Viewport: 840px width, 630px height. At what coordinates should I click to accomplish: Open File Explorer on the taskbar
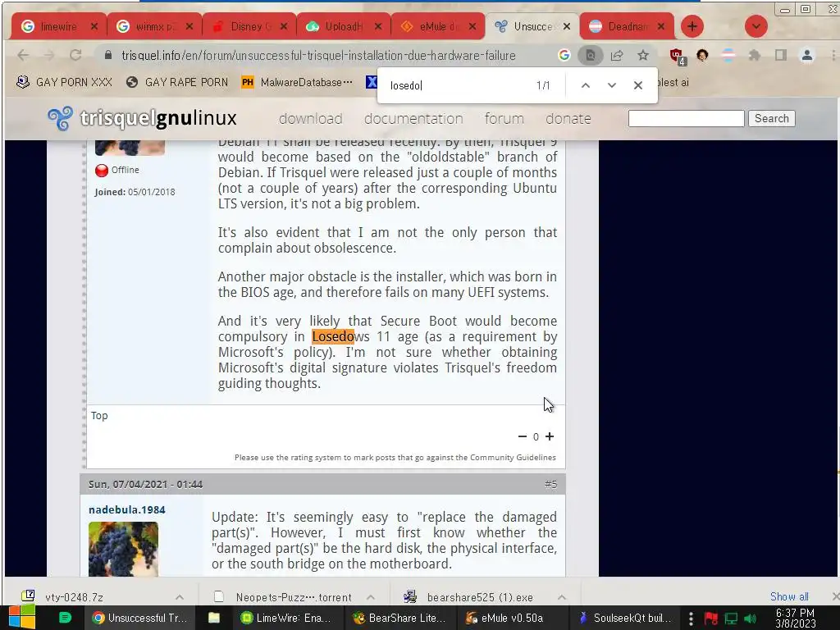[x=214, y=618]
